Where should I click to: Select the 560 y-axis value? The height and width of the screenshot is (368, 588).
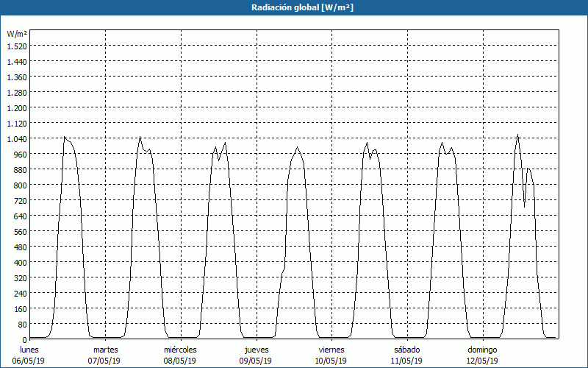(20, 232)
